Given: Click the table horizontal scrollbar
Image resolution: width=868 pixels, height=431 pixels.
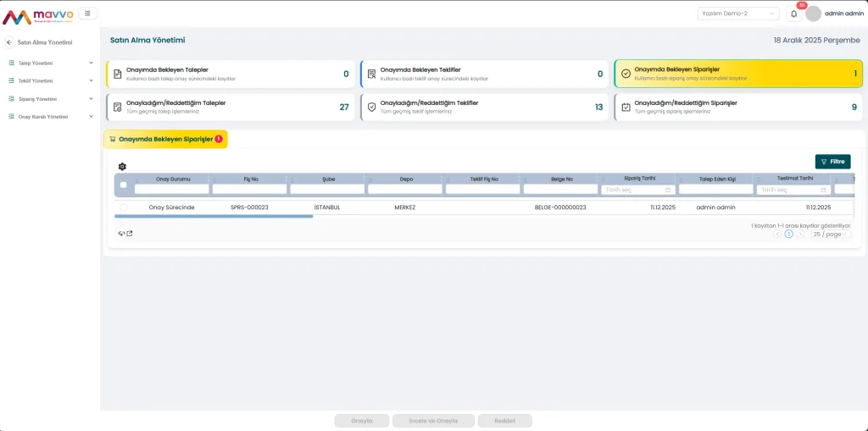Looking at the screenshot, I should (214, 216).
